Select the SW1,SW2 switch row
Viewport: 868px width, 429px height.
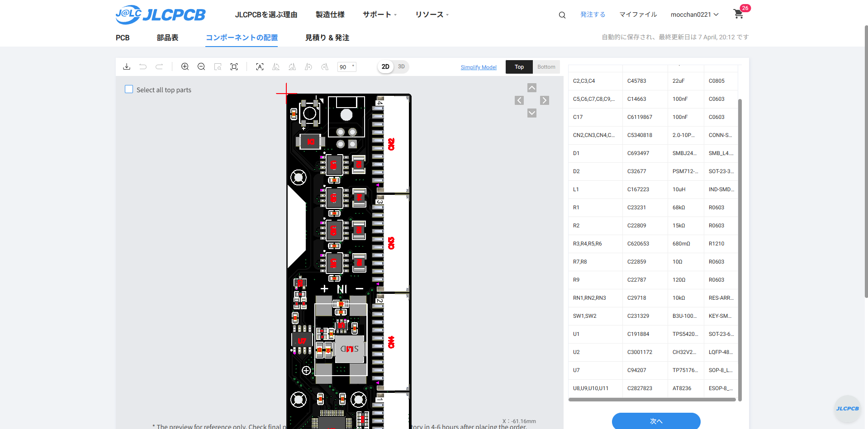point(653,316)
